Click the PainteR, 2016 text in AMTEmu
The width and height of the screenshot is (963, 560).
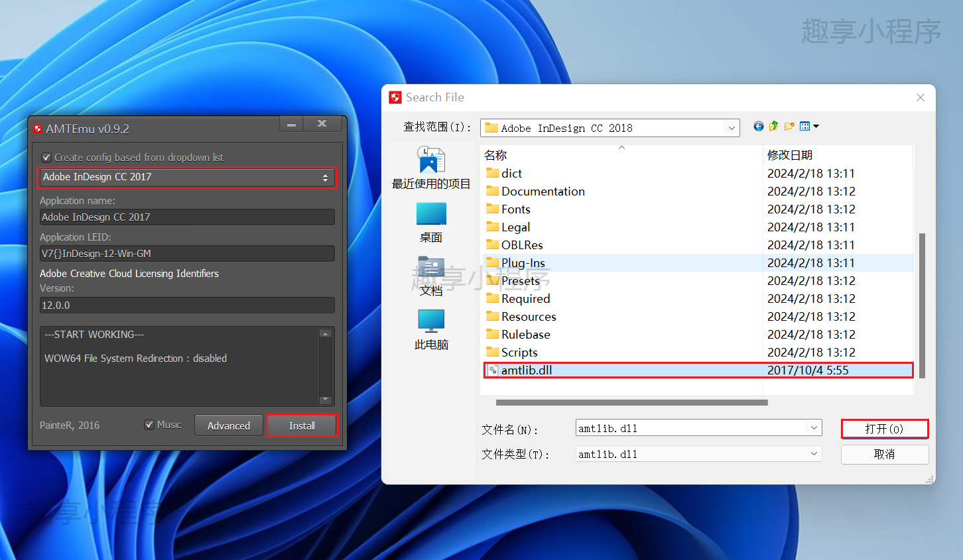[70, 425]
